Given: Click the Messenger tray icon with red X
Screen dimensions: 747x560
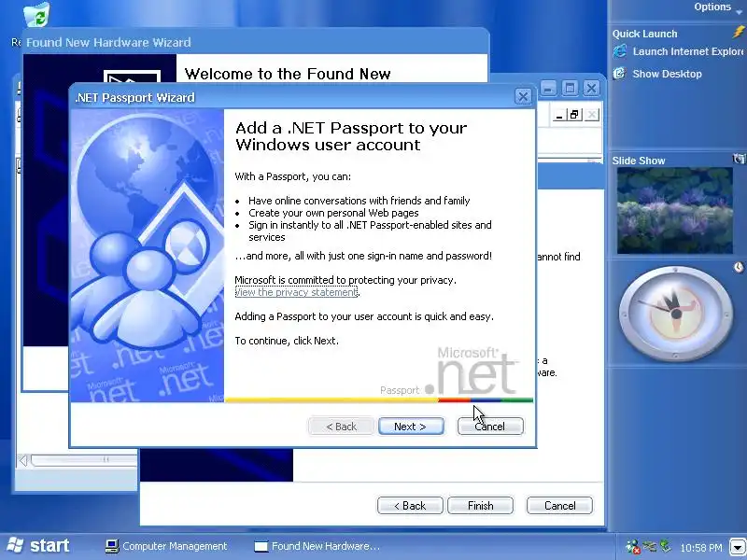Looking at the screenshot, I should tap(633, 547).
